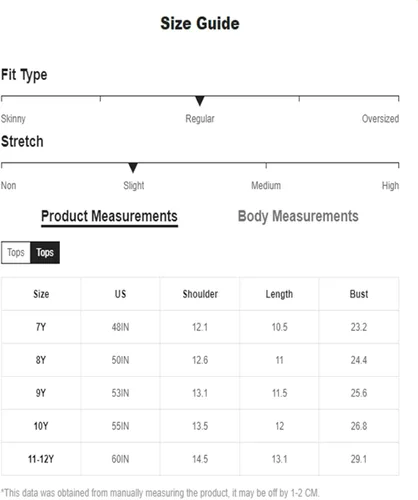Select the 11-12Y size row
418x500 pixels.
tap(200, 459)
